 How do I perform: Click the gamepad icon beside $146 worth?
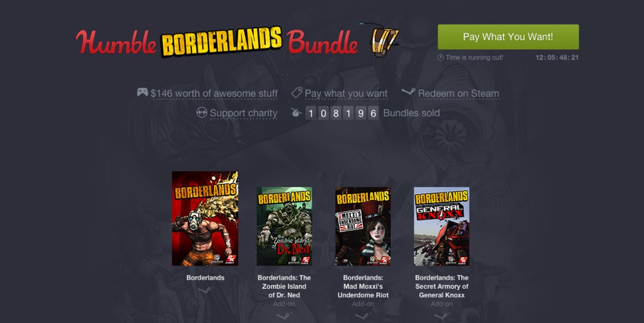142,92
